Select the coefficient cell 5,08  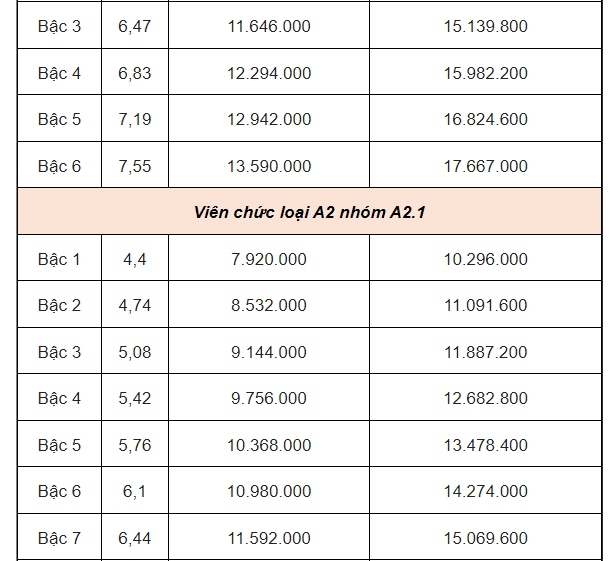pyautogui.click(x=134, y=352)
